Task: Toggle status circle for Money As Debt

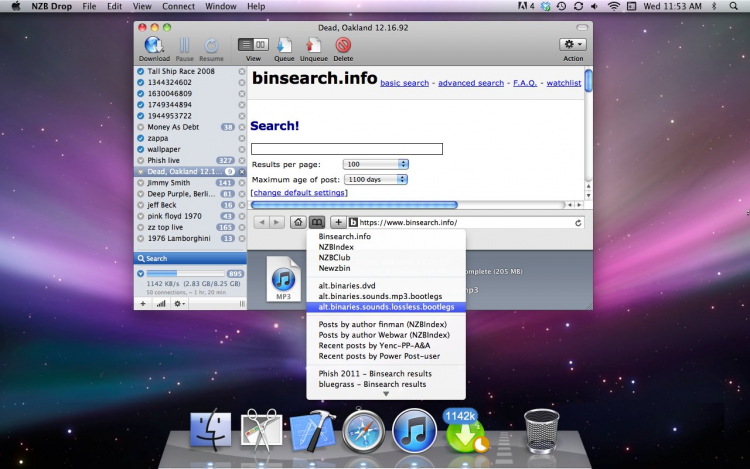Action: 141,127
